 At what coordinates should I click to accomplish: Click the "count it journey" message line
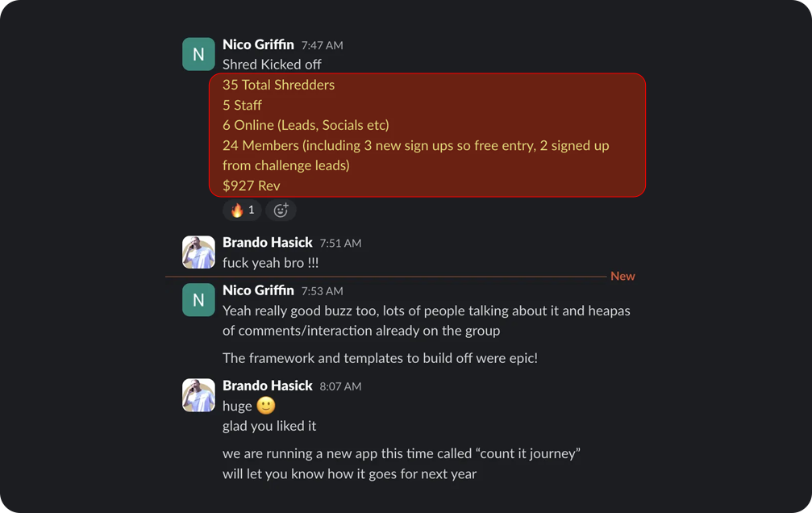point(401,453)
